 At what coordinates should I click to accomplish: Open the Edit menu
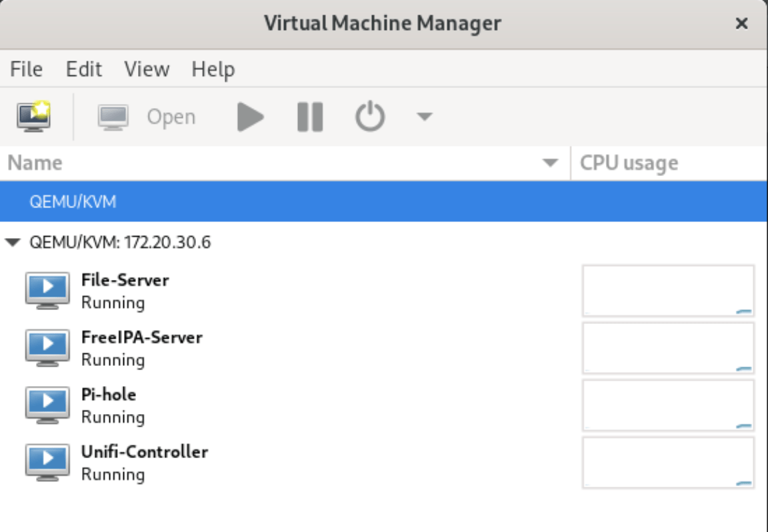(x=84, y=69)
